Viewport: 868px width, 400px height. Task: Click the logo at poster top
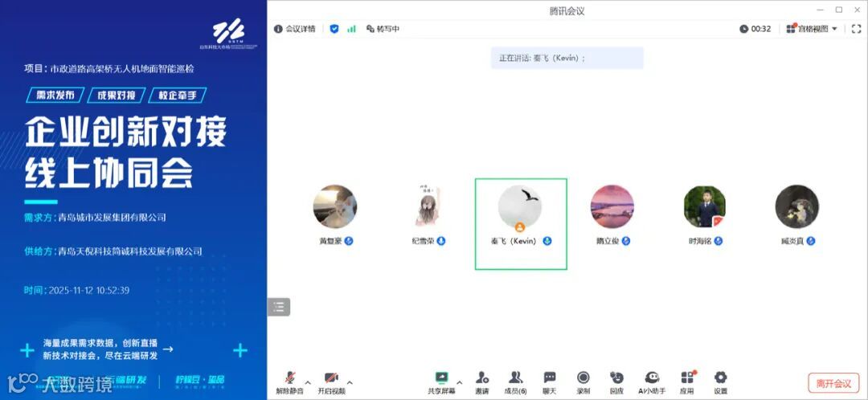click(x=228, y=33)
